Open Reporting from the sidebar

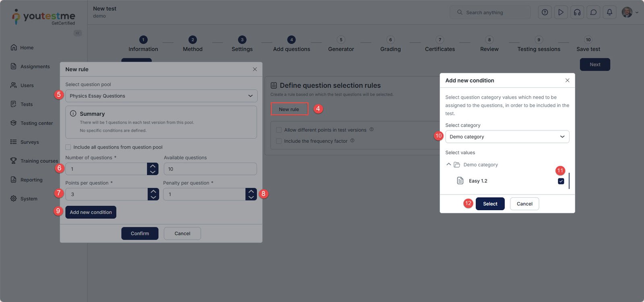click(31, 180)
